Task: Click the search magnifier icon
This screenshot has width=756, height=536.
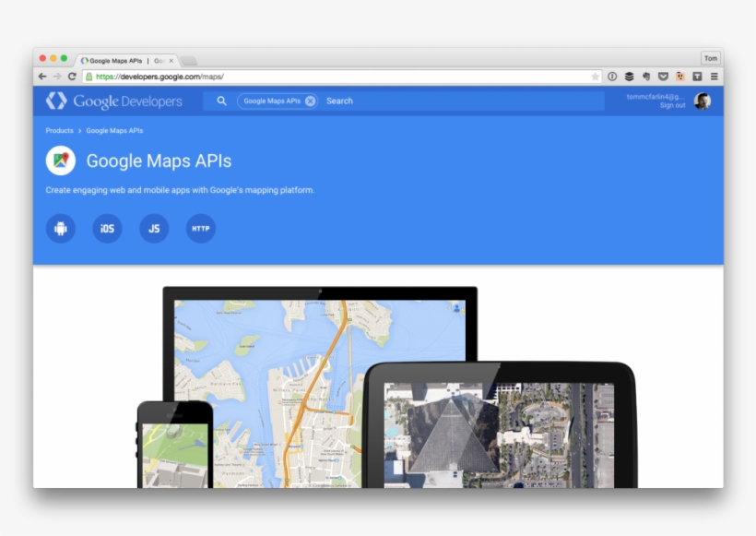Action: click(x=220, y=101)
